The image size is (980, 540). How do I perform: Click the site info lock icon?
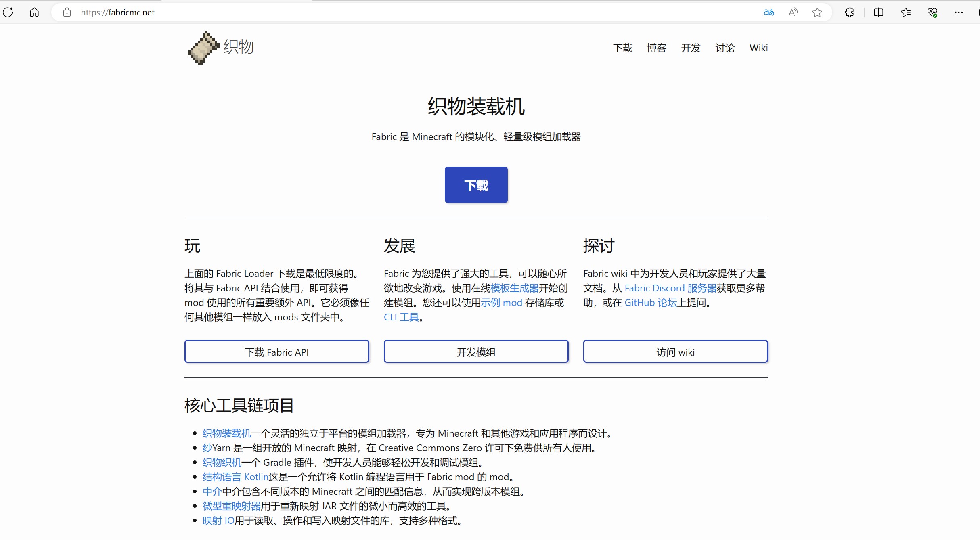[67, 13]
